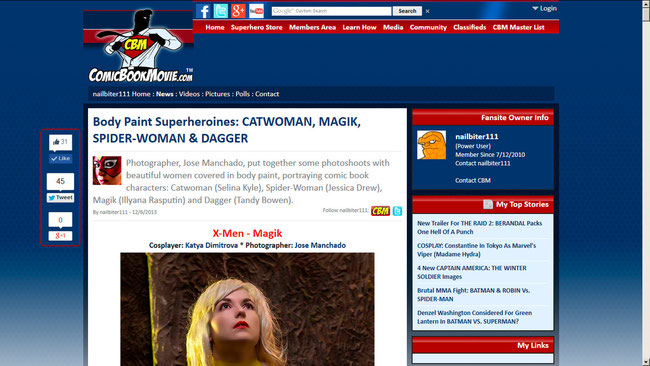The height and width of the screenshot is (366, 650).
Task: Open the CBM Master List menu
Action: click(x=519, y=27)
